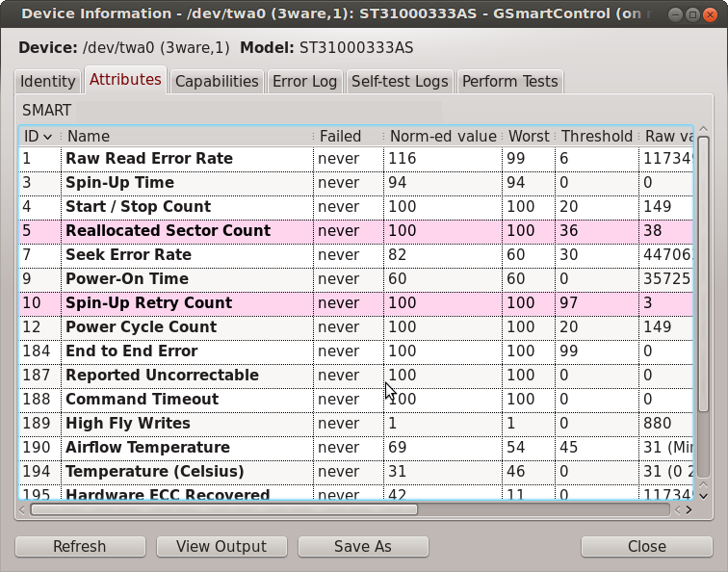Click the Save As button

(363, 546)
